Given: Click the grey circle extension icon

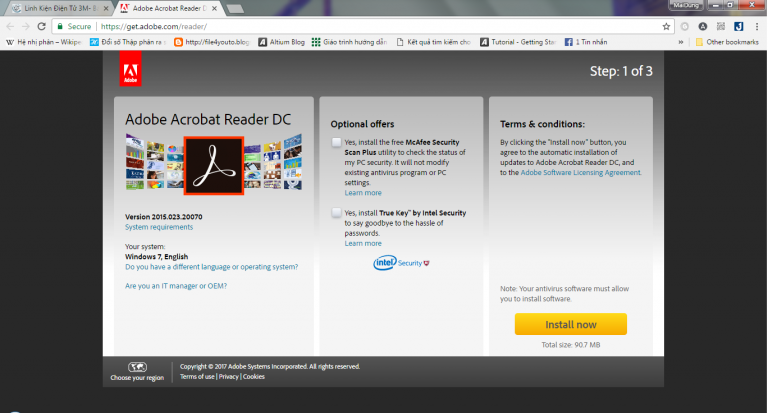Looking at the screenshot, I should coord(685,26).
